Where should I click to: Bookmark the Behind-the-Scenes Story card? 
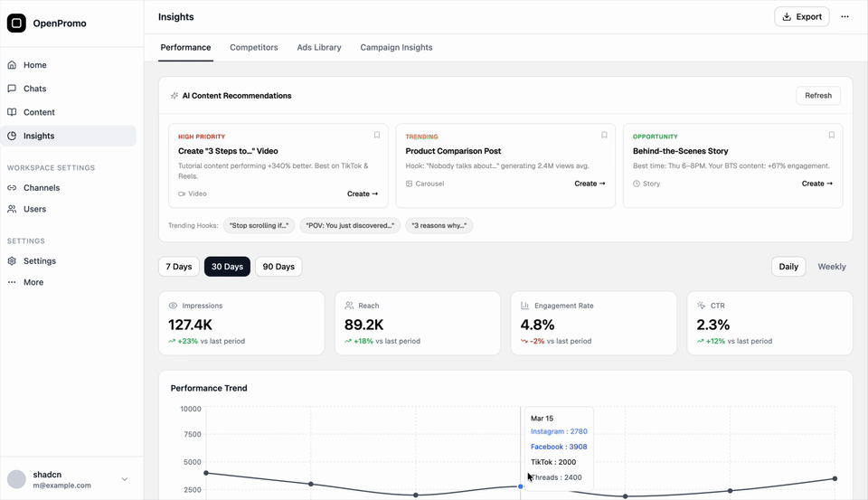(x=832, y=136)
